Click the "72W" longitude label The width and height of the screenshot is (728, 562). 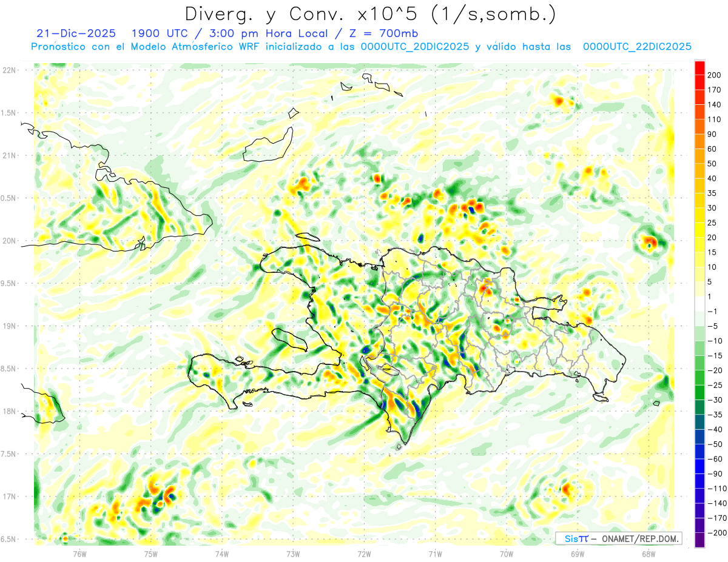tap(364, 554)
